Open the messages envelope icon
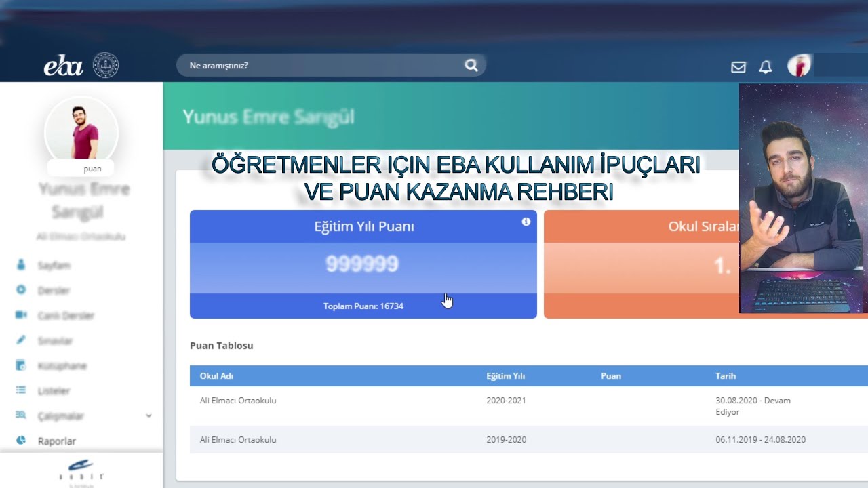This screenshot has height=488, width=868. [738, 67]
